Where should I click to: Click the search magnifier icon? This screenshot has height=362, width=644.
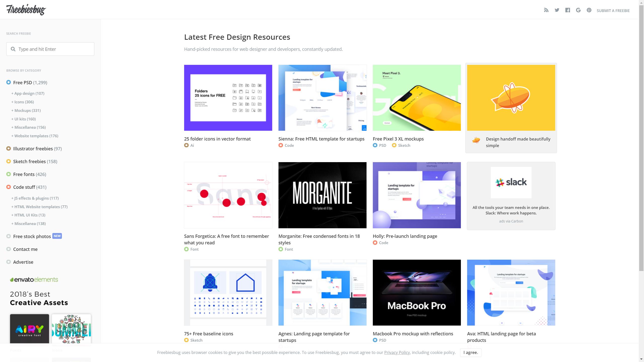(x=13, y=49)
